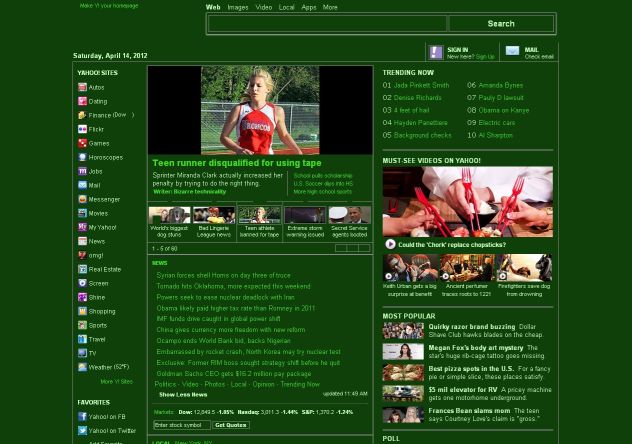
Task: Open Megan Fox's body art mystery story
Action: tap(476, 348)
